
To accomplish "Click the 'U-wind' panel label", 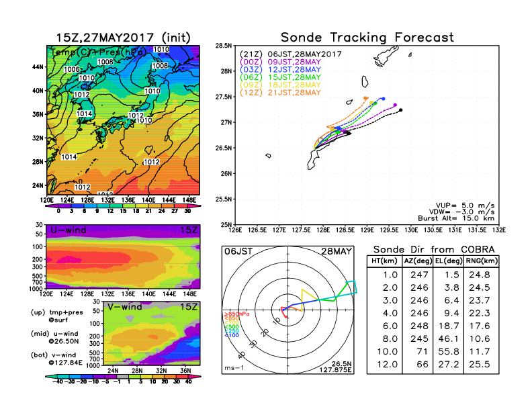I will (x=69, y=230).
